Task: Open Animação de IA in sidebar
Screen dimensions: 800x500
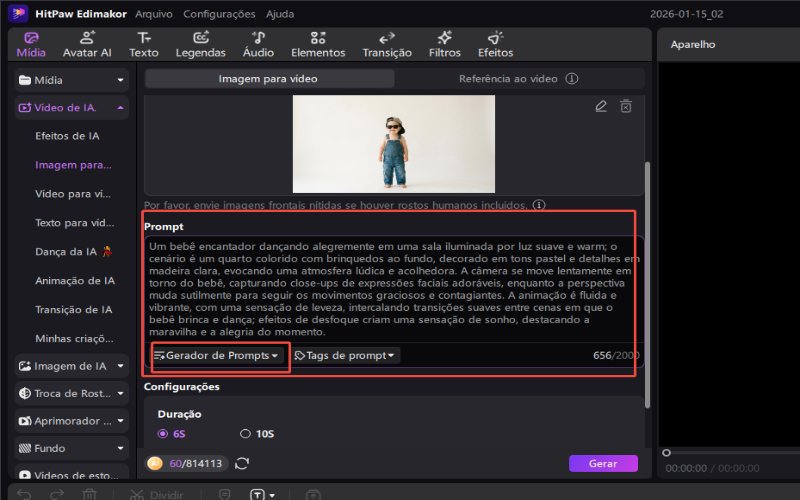Action: coord(75,281)
